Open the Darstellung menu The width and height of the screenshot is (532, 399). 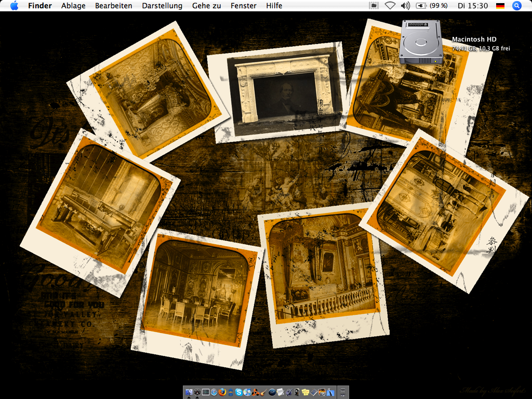pyautogui.click(x=162, y=6)
